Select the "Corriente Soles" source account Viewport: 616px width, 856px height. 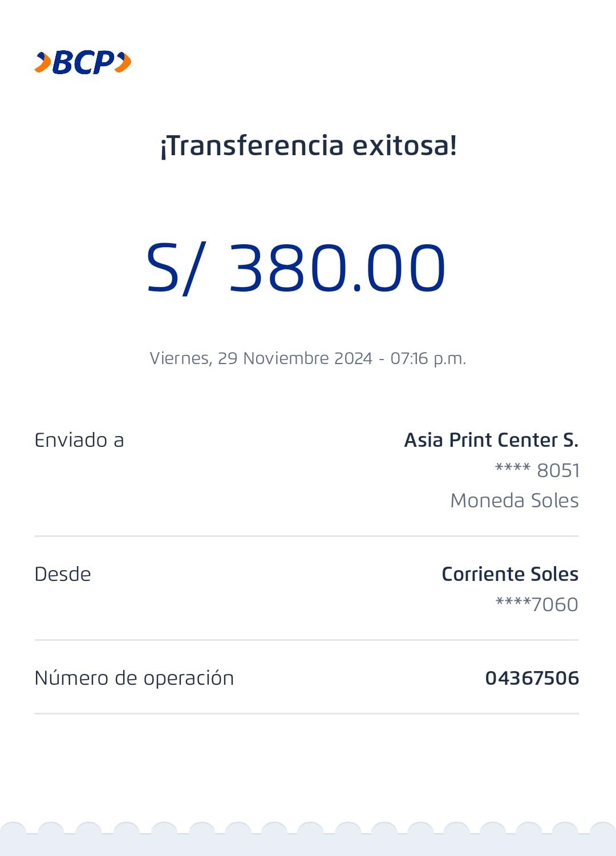(x=510, y=574)
